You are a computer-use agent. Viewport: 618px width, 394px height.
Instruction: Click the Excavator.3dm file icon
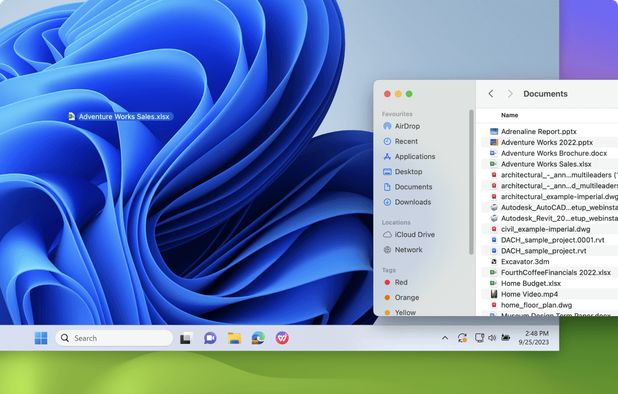[493, 262]
